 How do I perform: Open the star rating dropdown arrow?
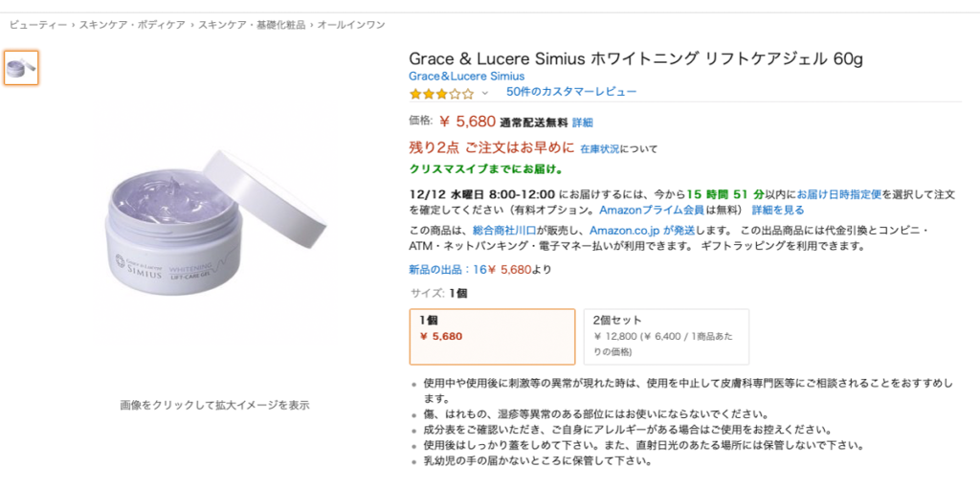[484, 94]
